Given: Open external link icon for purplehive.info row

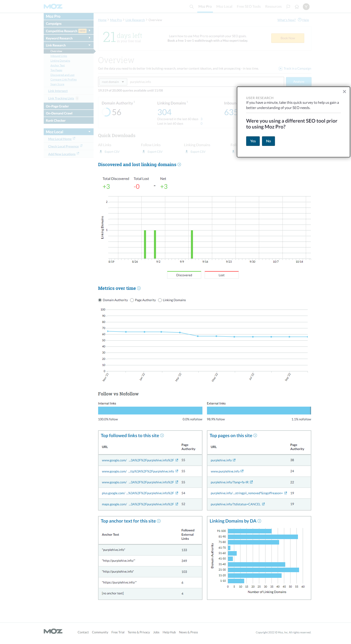Looking at the screenshot, I should 234,460.
